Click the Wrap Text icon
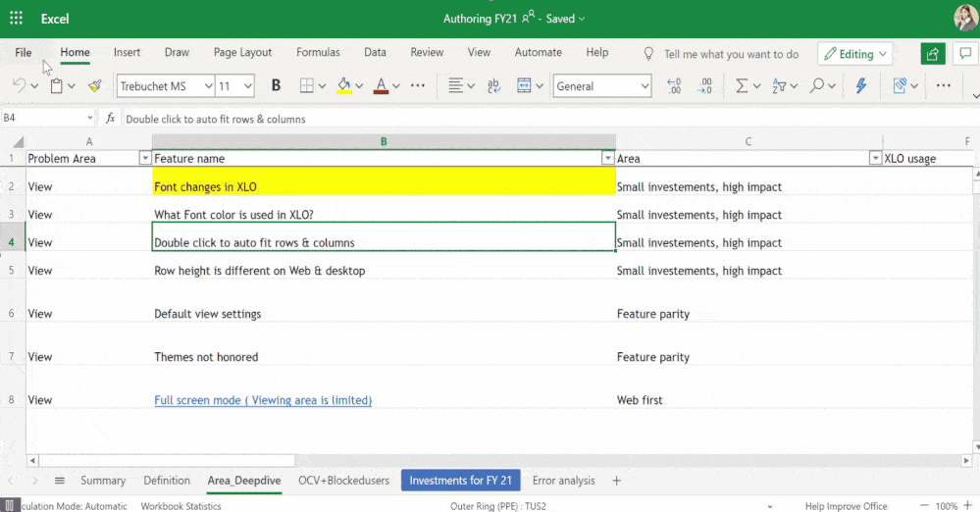This screenshot has height=512, width=980. 493,86
